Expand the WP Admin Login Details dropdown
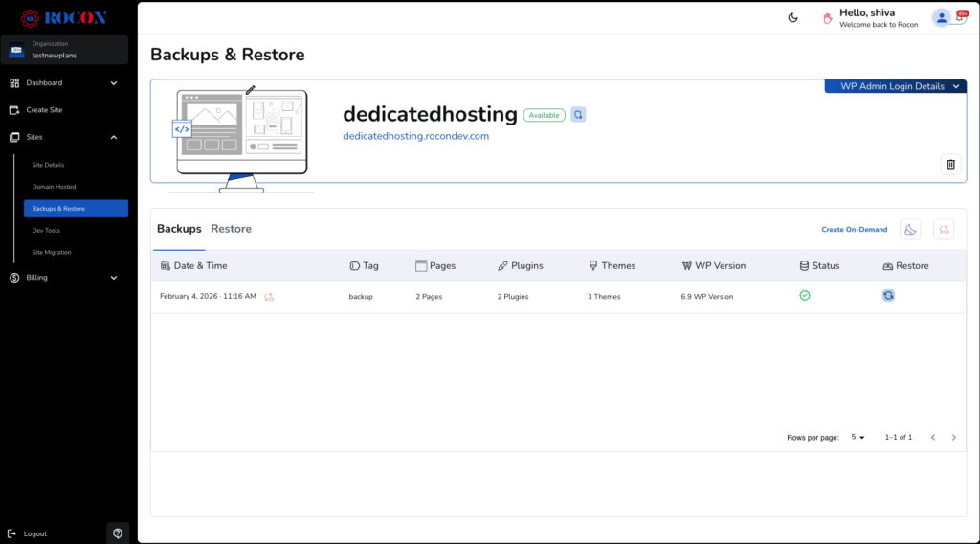 896,86
